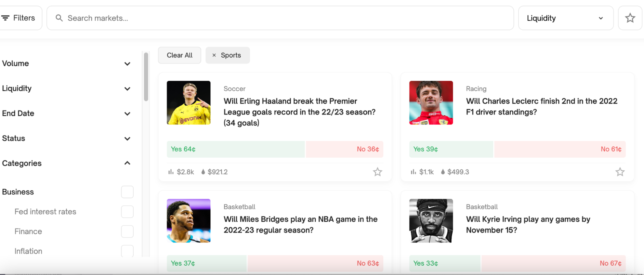Tick the Finance category checkbox
Image resolution: width=644 pixels, height=275 pixels.
tap(127, 231)
